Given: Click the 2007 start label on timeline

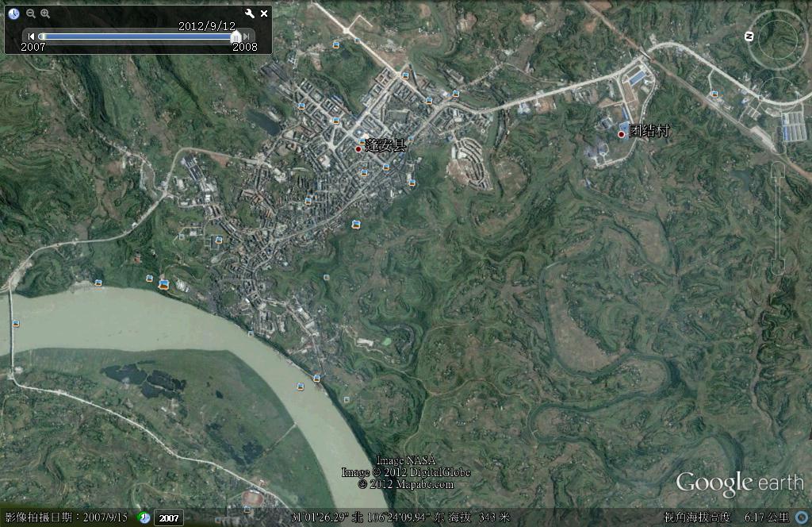Looking at the screenshot, I should tap(33, 47).
